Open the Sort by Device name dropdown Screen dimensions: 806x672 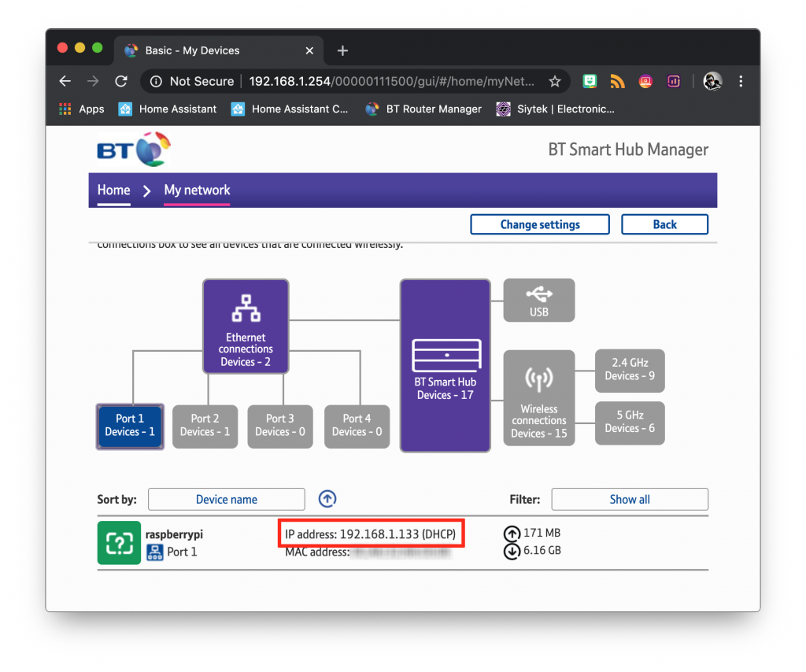[x=226, y=500]
